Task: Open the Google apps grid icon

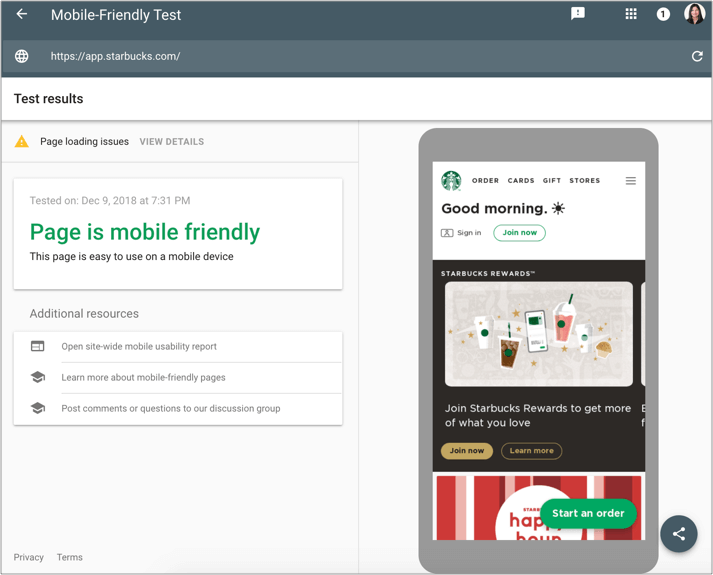Action: [x=631, y=14]
